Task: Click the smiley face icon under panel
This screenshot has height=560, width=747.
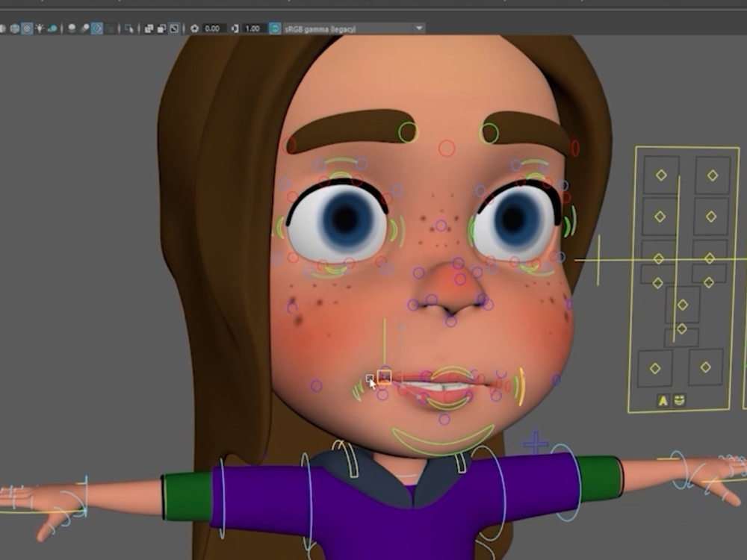Action: tap(679, 399)
